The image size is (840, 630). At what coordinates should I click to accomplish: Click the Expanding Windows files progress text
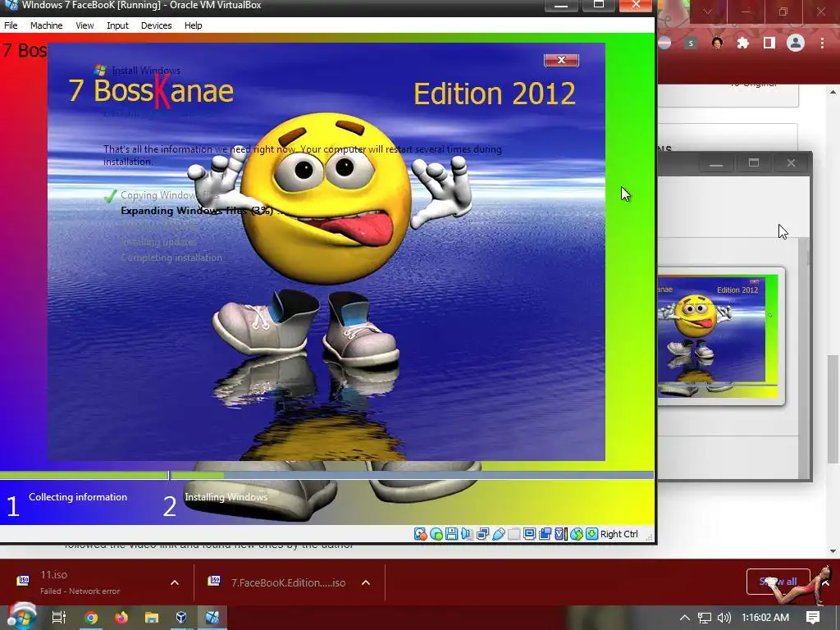tap(200, 211)
